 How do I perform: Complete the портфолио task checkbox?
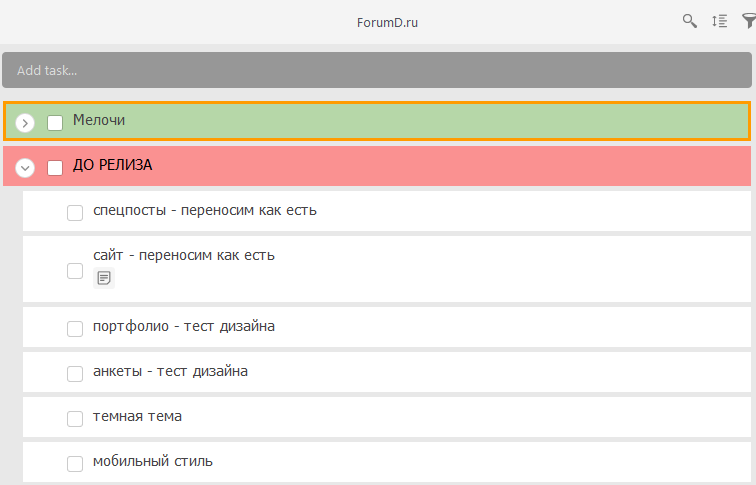[x=75, y=328]
